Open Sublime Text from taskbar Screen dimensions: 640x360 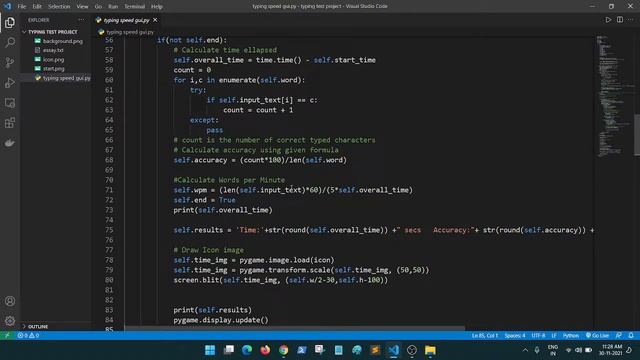click(375, 350)
